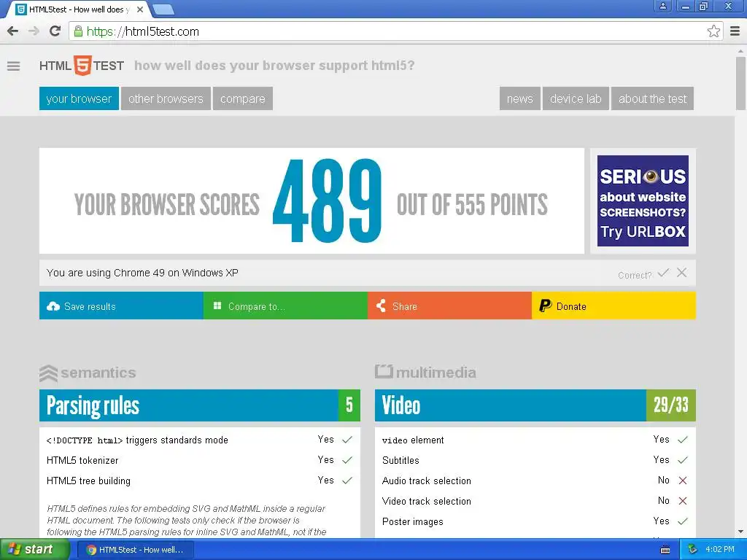Switch to the 'other browsers' tab
This screenshot has height=560, width=747.
(x=166, y=98)
